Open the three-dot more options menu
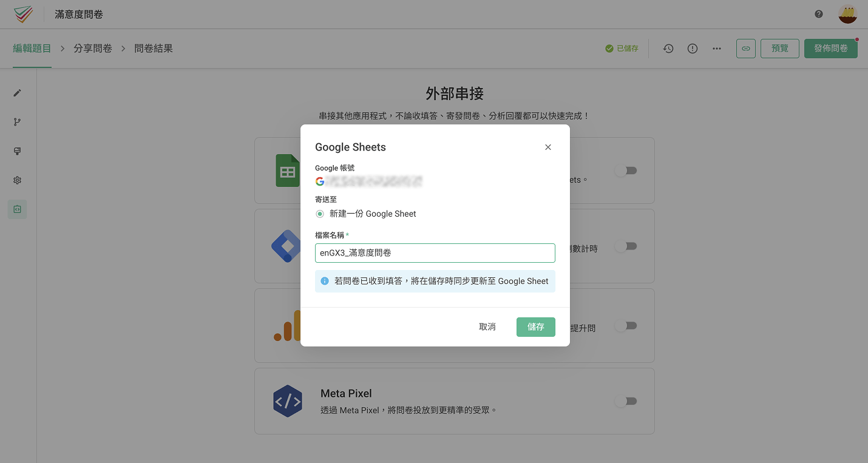The height and width of the screenshot is (463, 868). click(x=717, y=49)
